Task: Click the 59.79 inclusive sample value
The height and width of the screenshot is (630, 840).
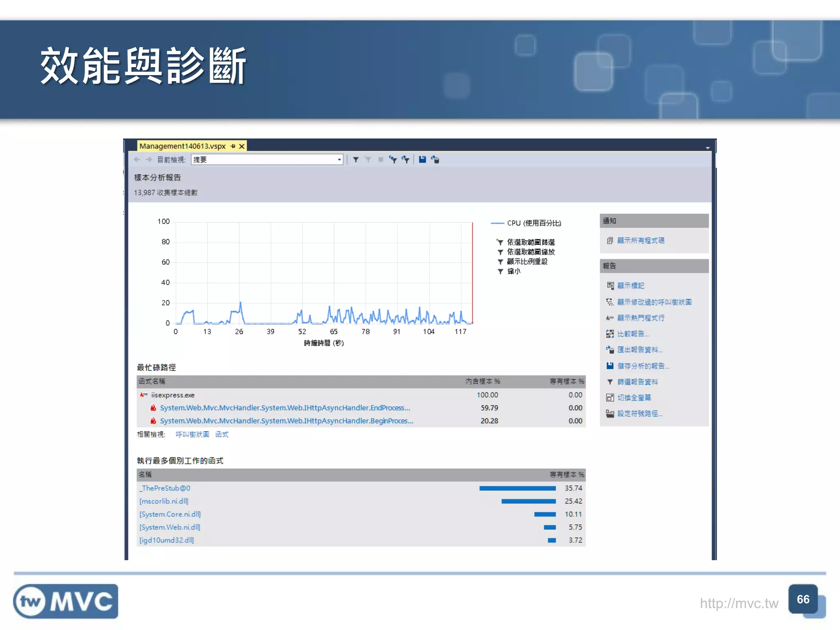Action: [x=489, y=408]
